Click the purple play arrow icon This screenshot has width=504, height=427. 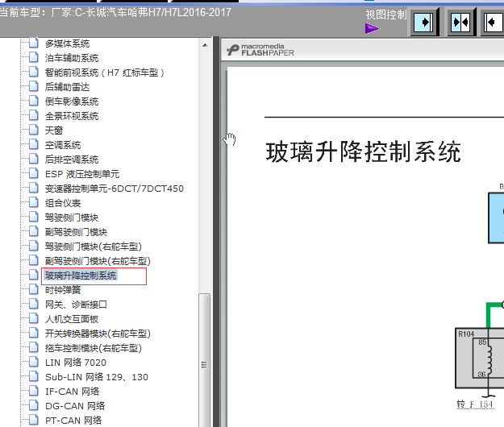[x=373, y=28]
